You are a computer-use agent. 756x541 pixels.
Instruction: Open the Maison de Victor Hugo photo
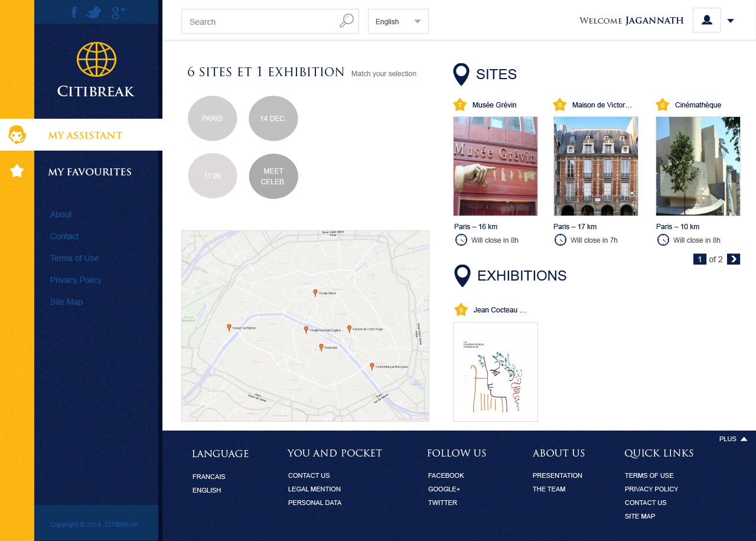coord(596,166)
